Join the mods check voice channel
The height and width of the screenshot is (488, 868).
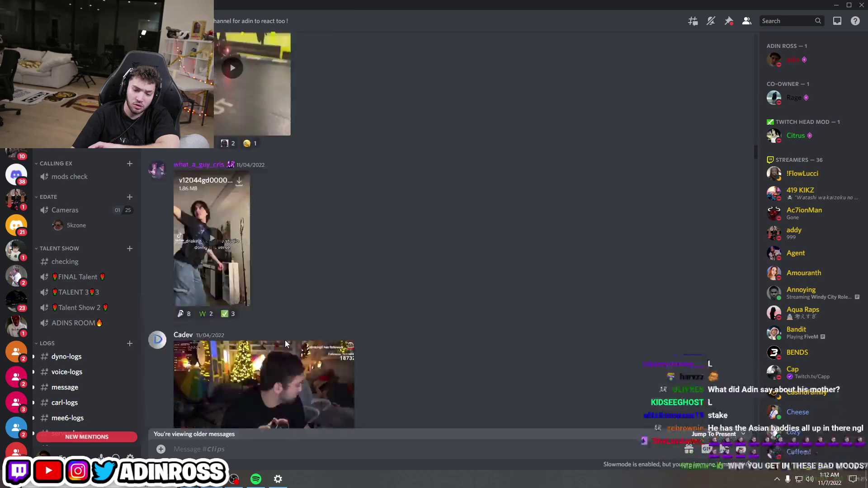tap(87, 177)
